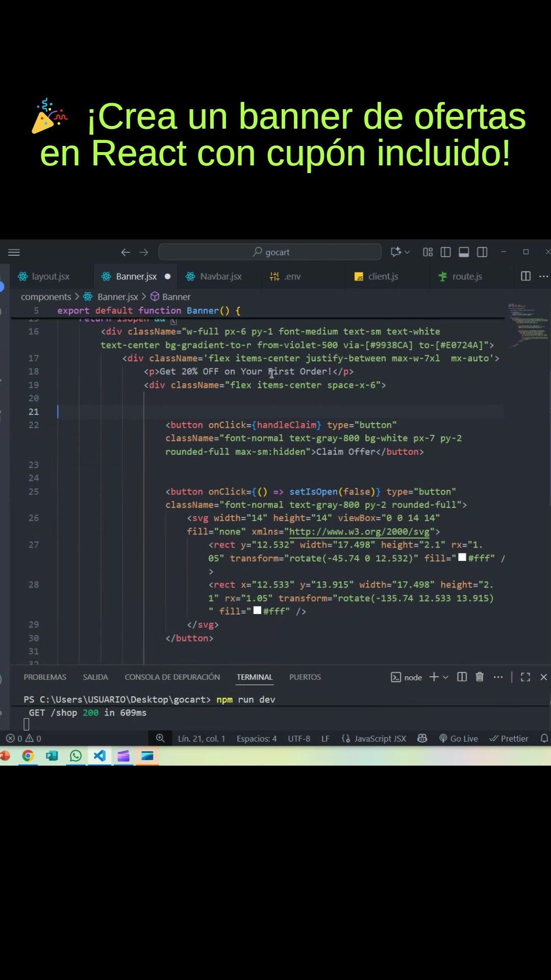Image resolution: width=551 pixels, height=980 pixels.
Task: Open Publisher from the taskbar
Action: pyautogui.click(x=52, y=756)
